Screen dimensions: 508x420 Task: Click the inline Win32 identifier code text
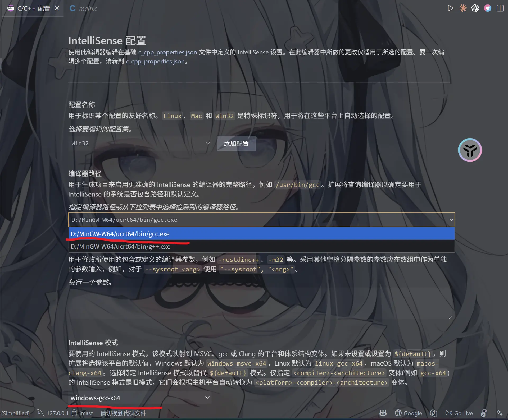pyautogui.click(x=224, y=116)
